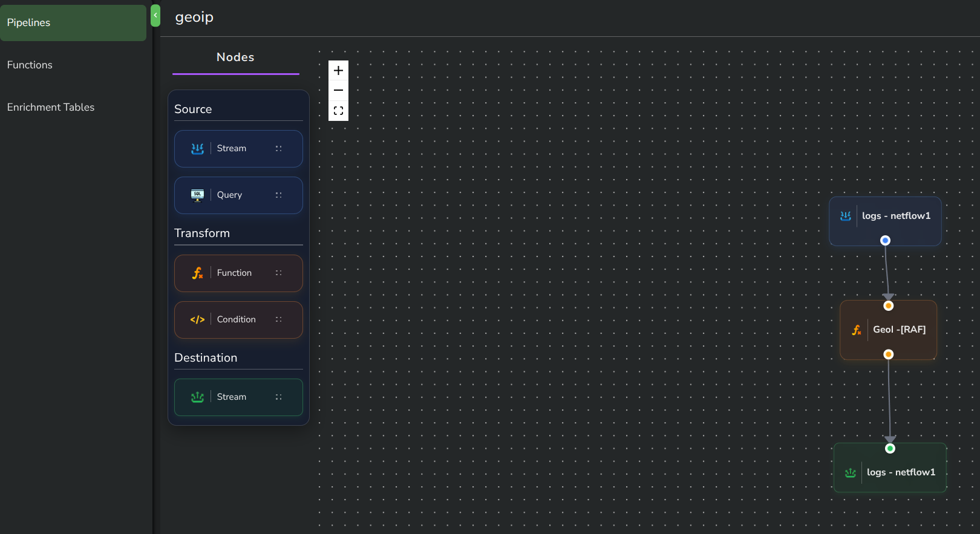The width and height of the screenshot is (980, 534).
Task: Click the geoip pipeline title
Action: [194, 18]
